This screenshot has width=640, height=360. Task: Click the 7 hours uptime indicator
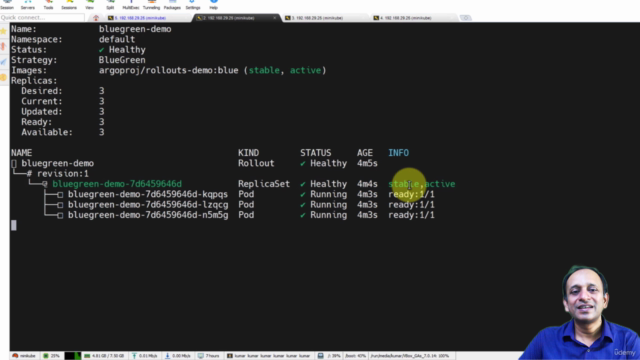[209, 356]
